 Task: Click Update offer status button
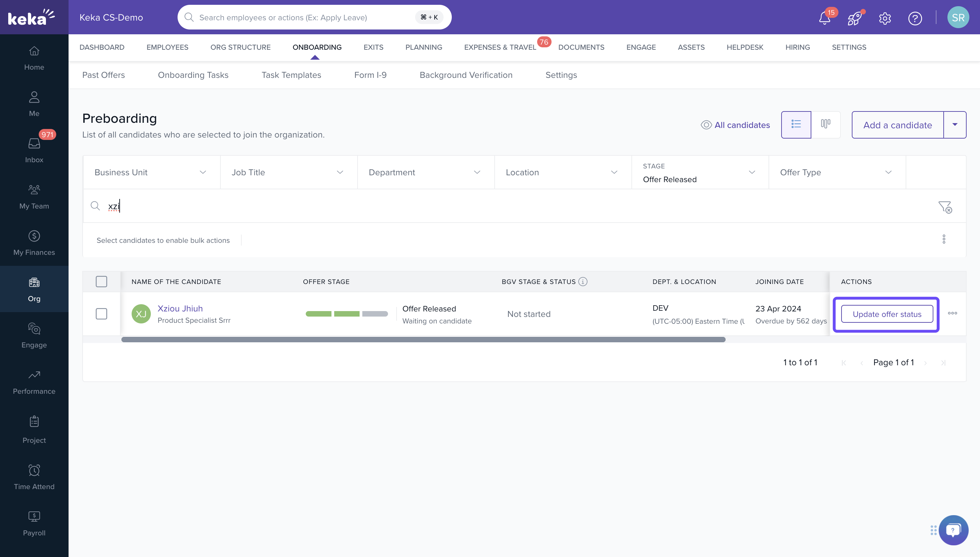tap(887, 314)
